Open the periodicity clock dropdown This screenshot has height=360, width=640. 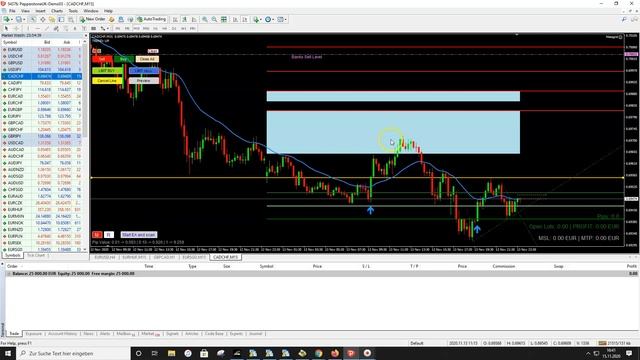269,19
